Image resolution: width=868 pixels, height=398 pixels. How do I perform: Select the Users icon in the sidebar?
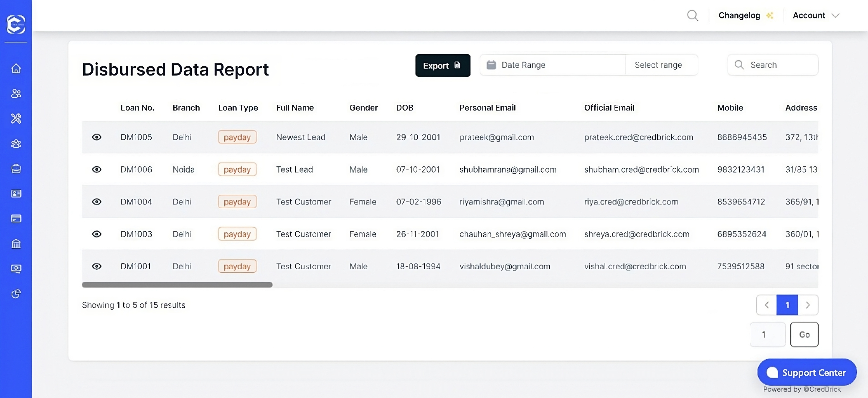(x=16, y=94)
